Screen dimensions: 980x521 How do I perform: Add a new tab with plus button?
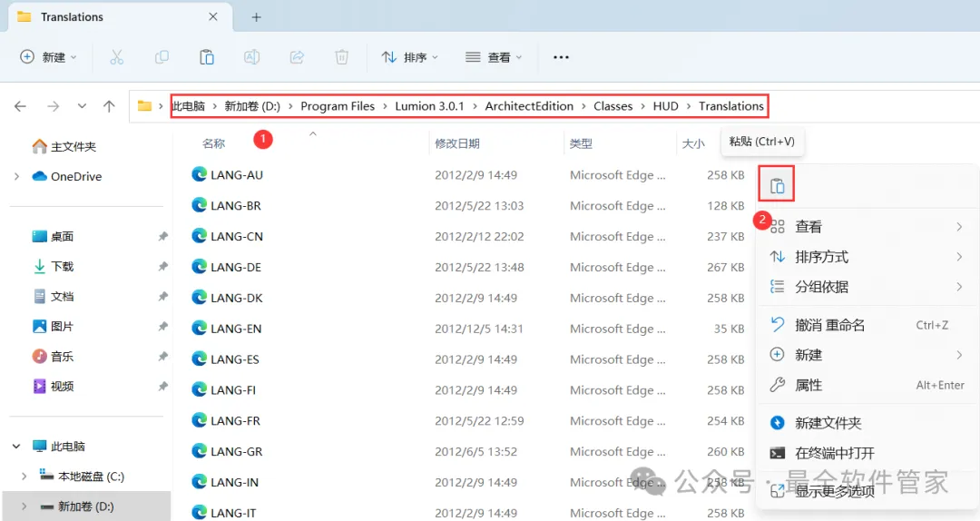click(x=256, y=17)
